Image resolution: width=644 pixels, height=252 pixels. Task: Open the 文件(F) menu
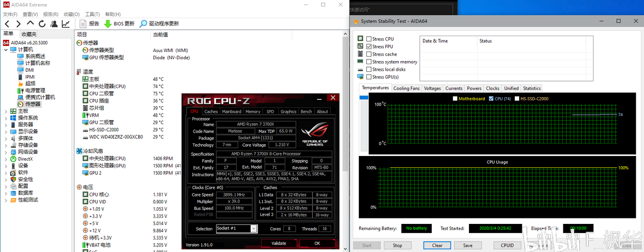pyautogui.click(x=10, y=15)
